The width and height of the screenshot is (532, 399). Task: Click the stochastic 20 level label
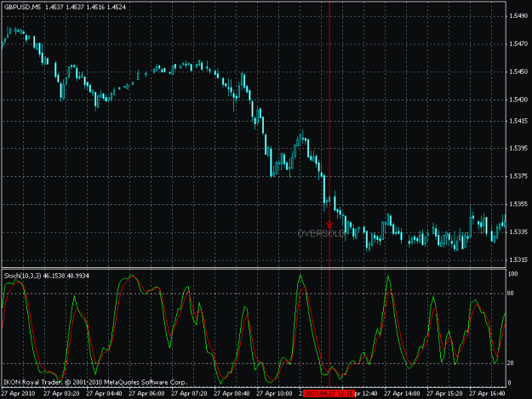pyautogui.click(x=511, y=363)
